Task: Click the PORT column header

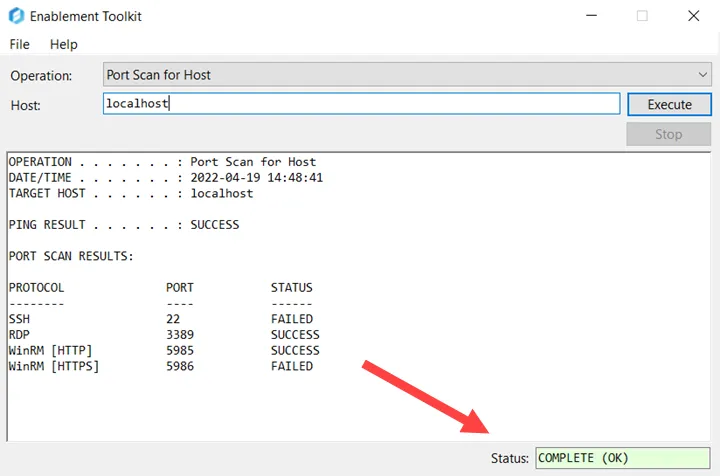Action: (x=180, y=288)
